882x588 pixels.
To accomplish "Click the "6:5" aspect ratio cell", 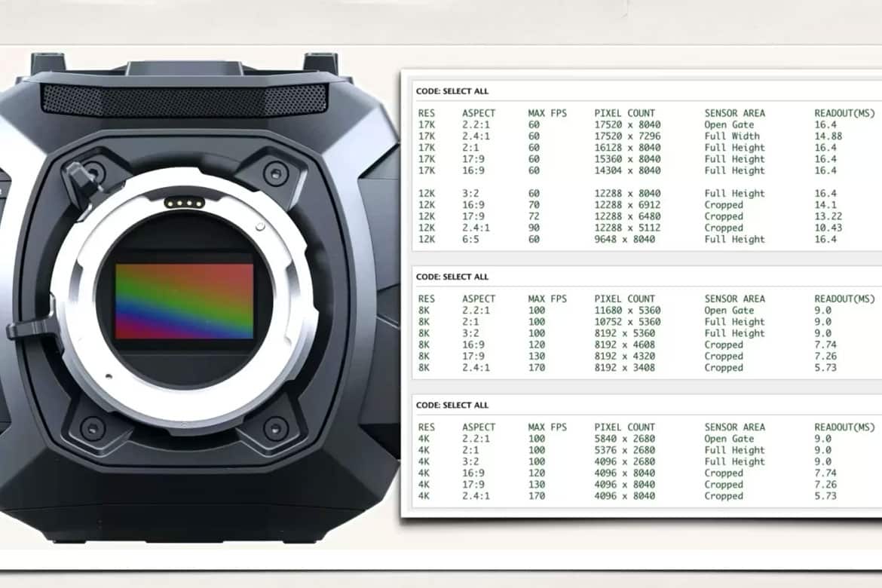I will click(470, 239).
